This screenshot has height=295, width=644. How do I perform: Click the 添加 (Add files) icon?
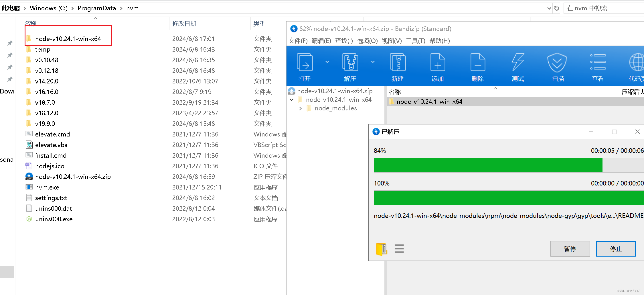pos(437,67)
